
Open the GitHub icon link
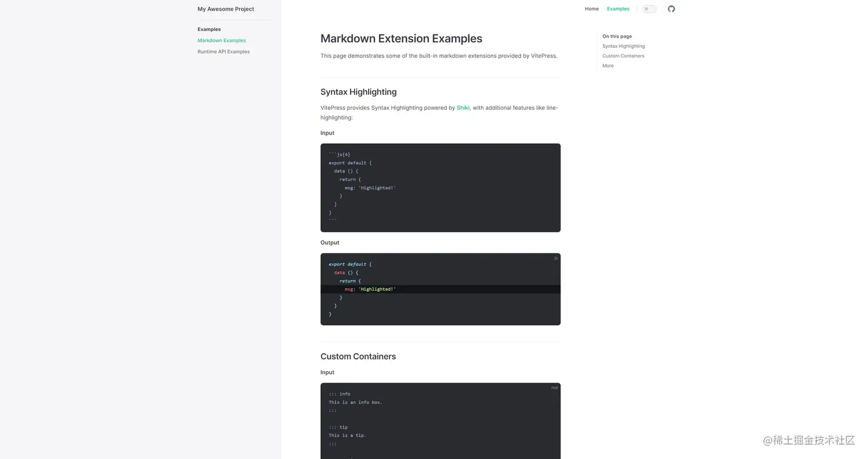coord(671,9)
